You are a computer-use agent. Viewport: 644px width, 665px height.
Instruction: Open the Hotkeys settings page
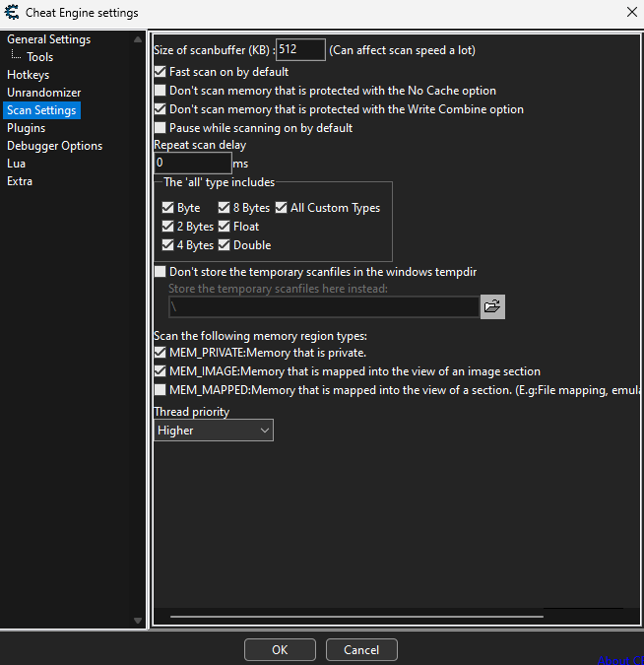(x=28, y=75)
